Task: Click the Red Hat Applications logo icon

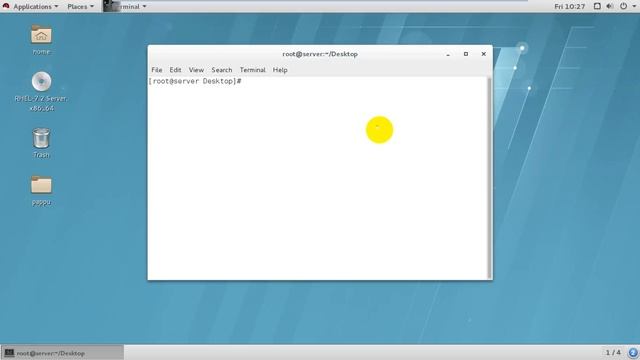Action: point(6,6)
